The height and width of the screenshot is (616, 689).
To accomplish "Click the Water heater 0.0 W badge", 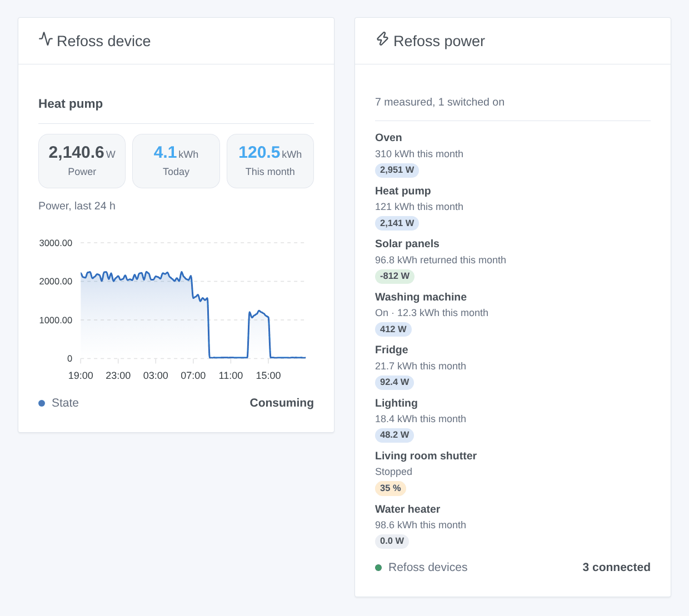I will (392, 541).
